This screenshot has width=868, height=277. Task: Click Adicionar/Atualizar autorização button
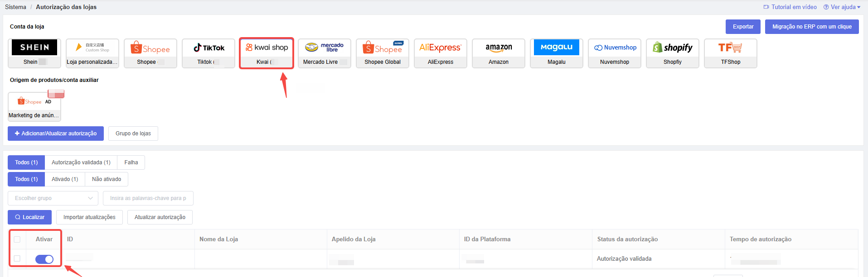coord(56,134)
